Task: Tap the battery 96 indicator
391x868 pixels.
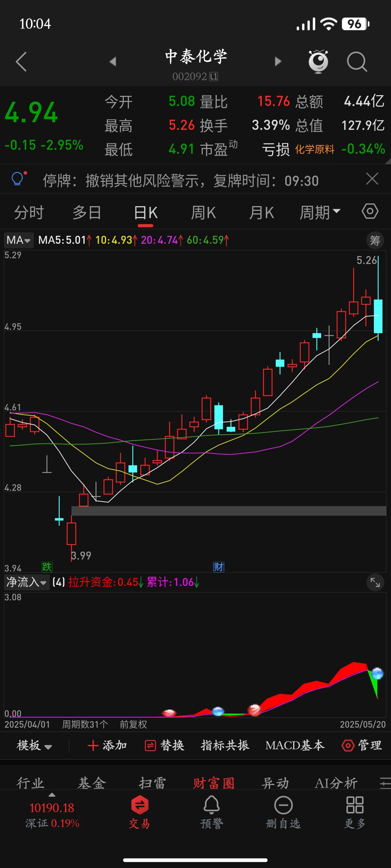Action: point(356,24)
